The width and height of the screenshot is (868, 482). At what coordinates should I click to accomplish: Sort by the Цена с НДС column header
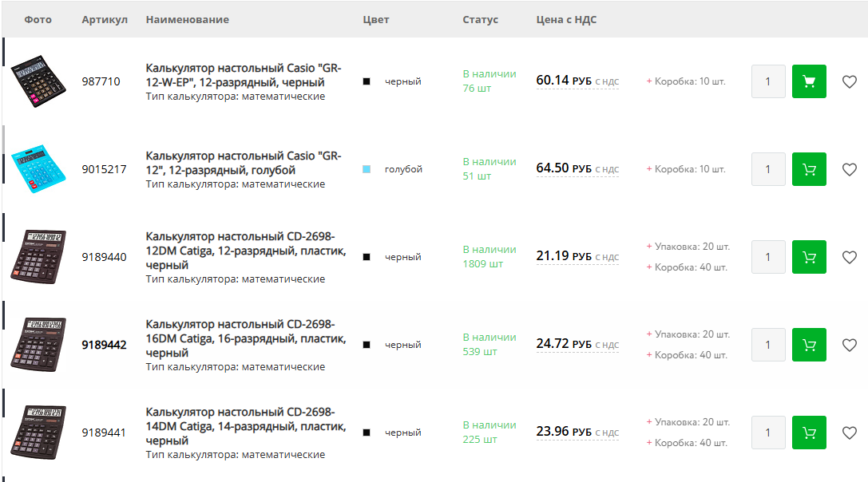pyautogui.click(x=566, y=19)
